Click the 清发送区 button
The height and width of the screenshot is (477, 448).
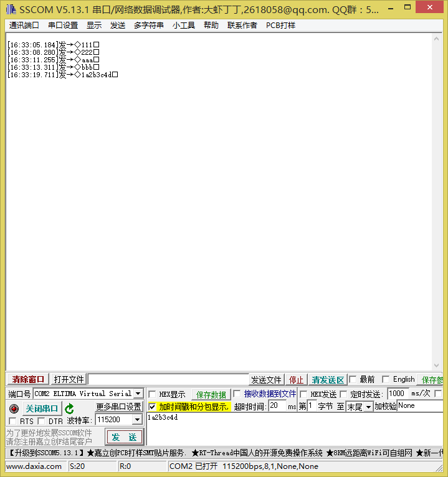click(x=328, y=380)
